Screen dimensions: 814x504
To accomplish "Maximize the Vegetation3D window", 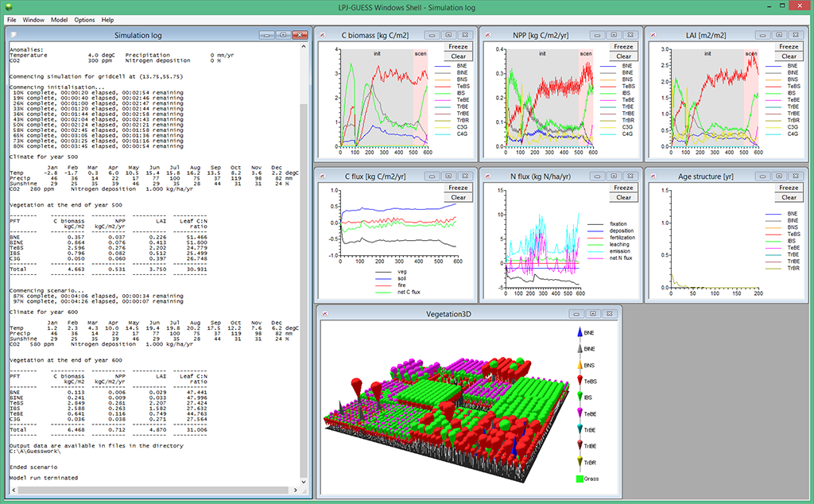I will [594, 313].
